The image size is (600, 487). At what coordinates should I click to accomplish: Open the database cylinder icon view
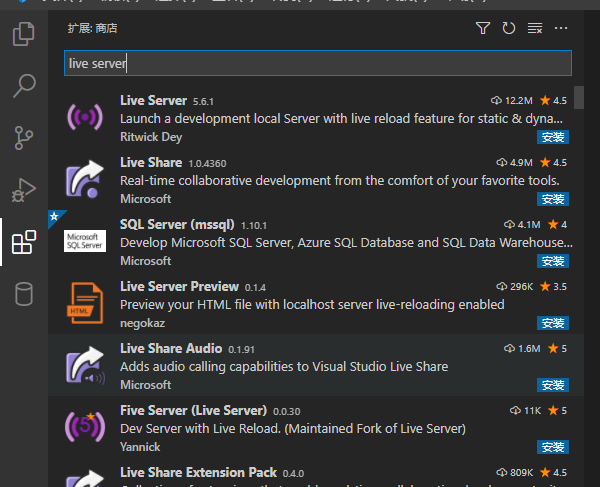[x=23, y=294]
